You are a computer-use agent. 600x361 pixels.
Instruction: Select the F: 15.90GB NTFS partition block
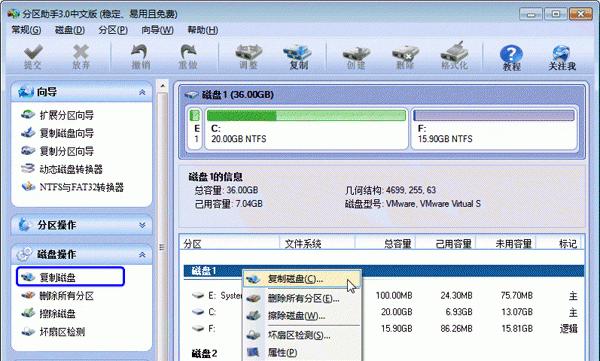coord(494,128)
